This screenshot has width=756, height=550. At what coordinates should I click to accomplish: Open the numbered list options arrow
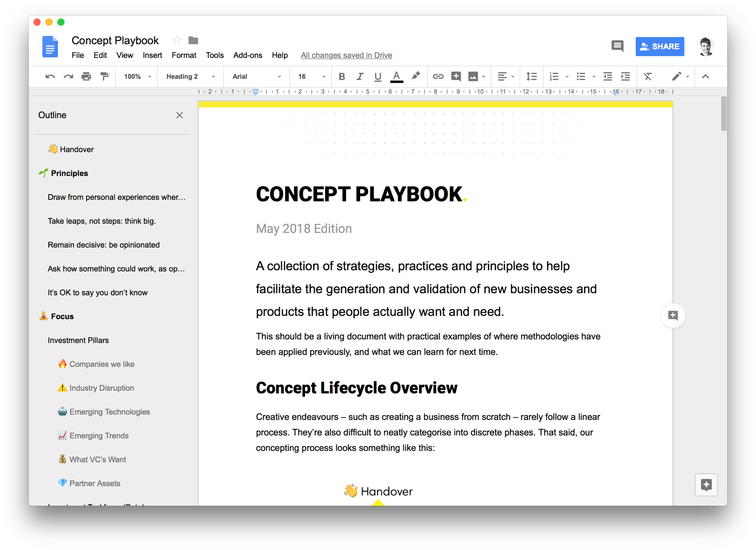pyautogui.click(x=567, y=77)
